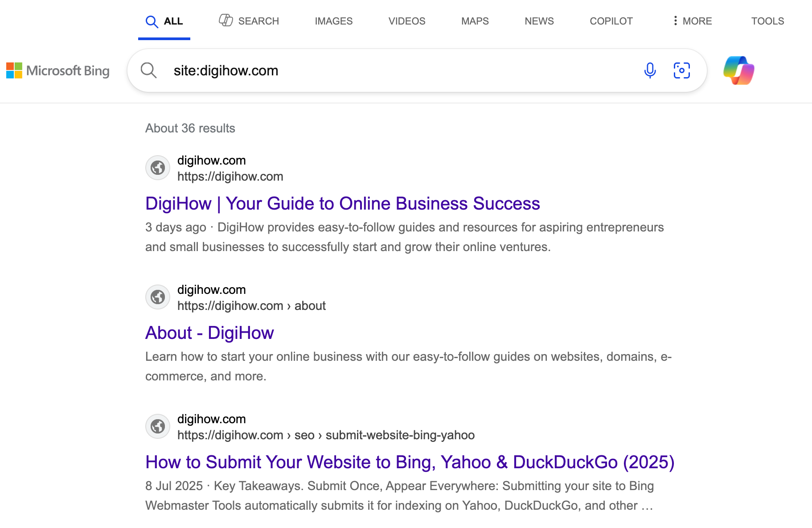Open the TOOLS options

click(767, 21)
